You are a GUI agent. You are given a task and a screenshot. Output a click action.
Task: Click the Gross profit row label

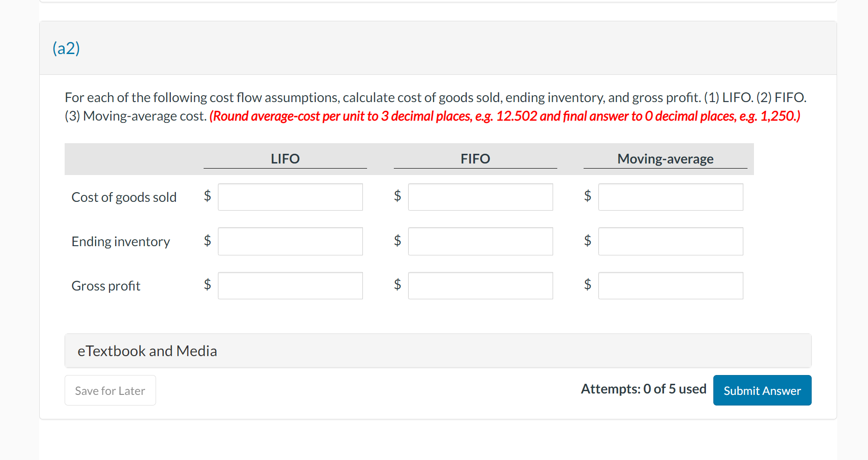coord(106,286)
